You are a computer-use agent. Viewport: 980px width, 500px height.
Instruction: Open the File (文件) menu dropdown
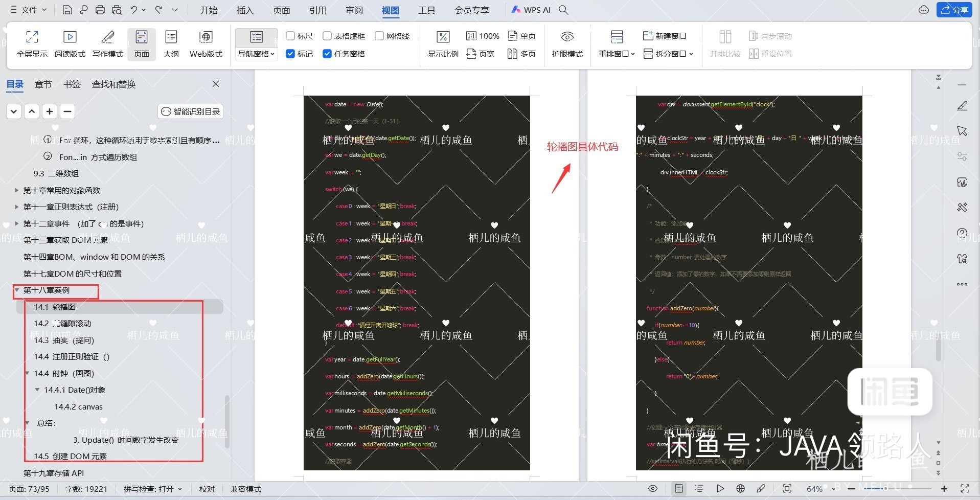point(29,10)
